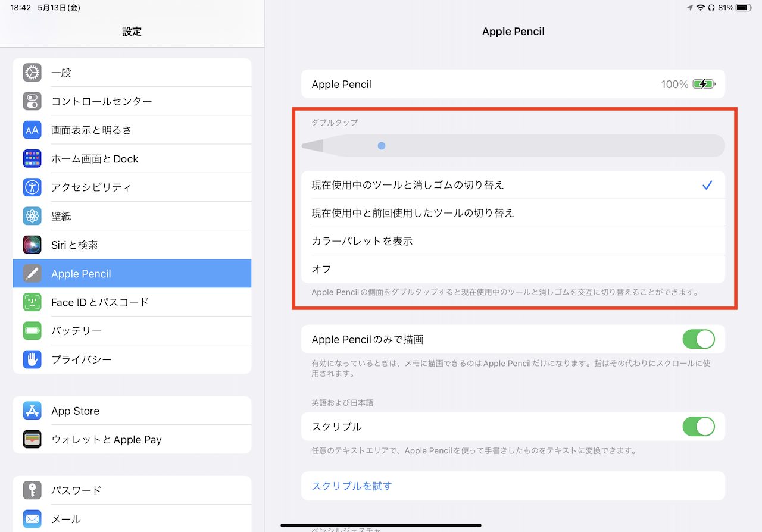Open パスワード settings
This screenshot has height=532, width=762.
(x=132, y=490)
